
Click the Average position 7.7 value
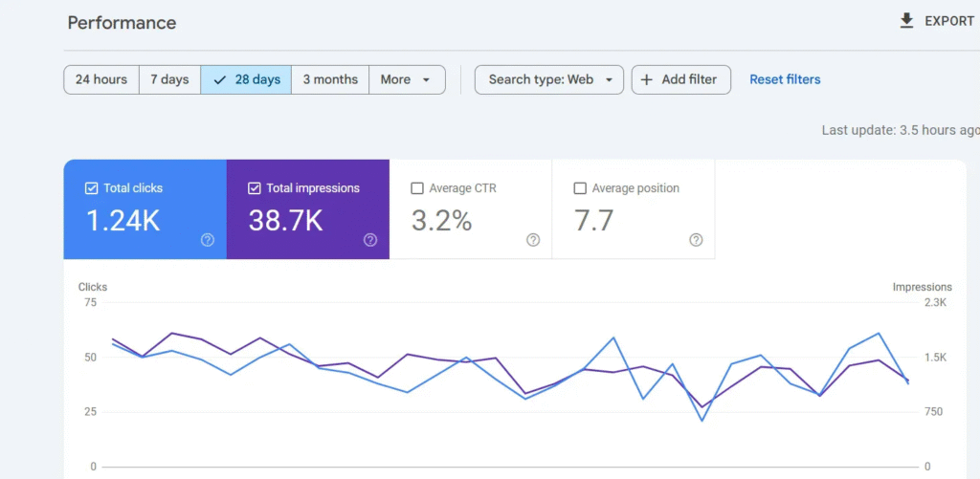coord(593,221)
